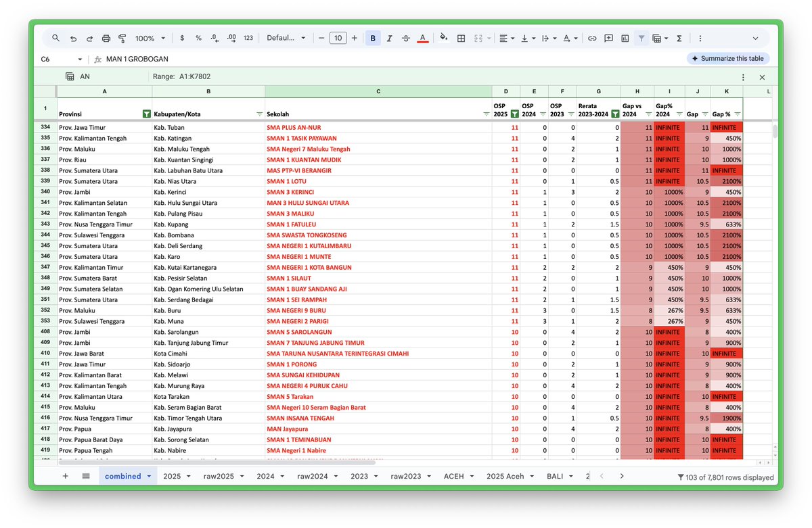Click the Undo arrow in toolbar
Image resolution: width=812 pixels, height=528 pixels.
[73, 39]
